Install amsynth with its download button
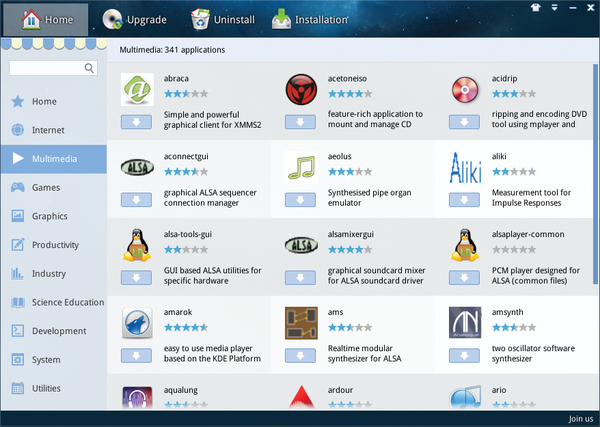Screen dimensions: 600x427 [x=464, y=355]
